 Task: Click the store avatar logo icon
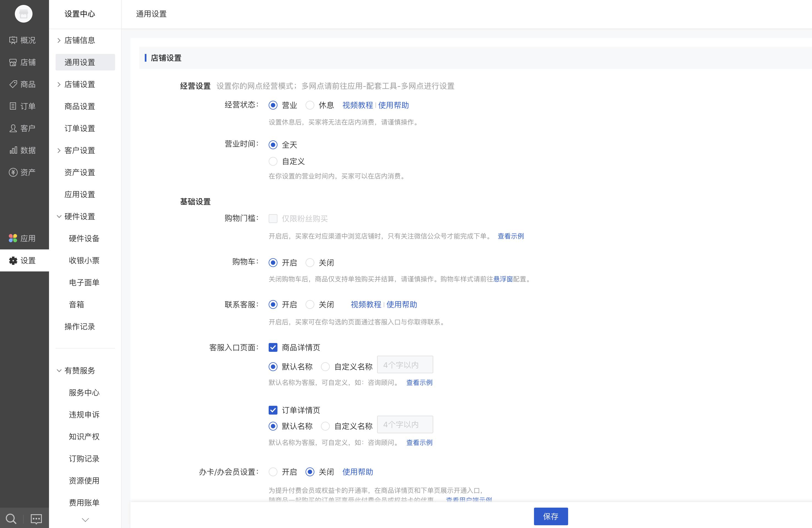click(24, 14)
